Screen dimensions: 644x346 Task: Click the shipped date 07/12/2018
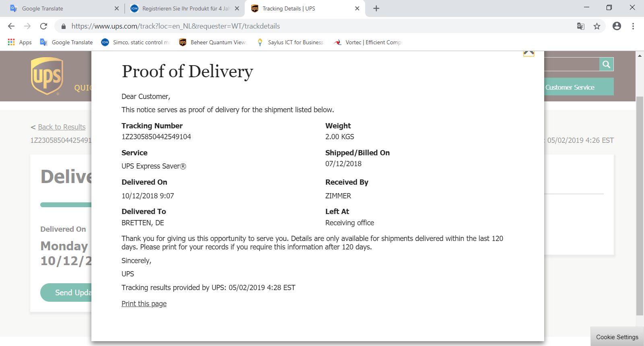(x=343, y=164)
